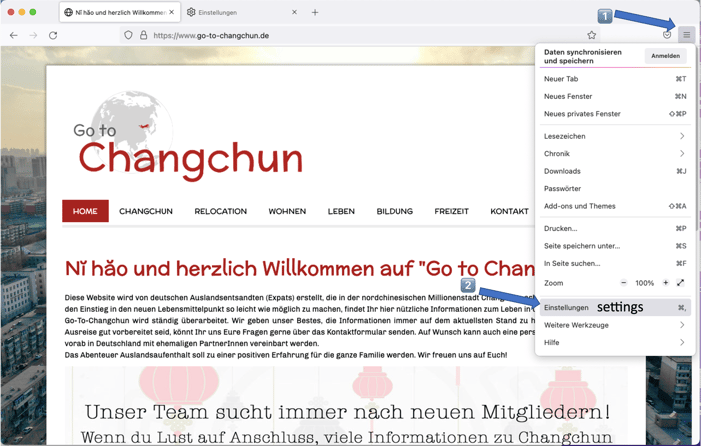Screen dimensions: 701x446
Task: Switch to the Einstellungen tab
Action: (x=241, y=13)
